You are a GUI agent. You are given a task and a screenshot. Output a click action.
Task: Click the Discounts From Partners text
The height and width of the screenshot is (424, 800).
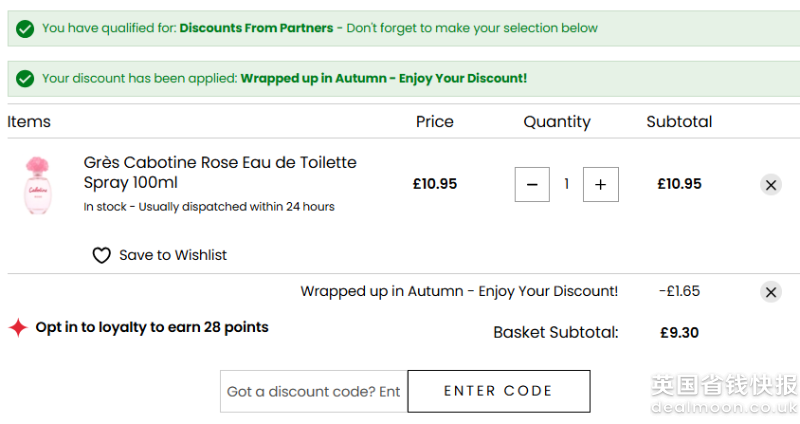(x=256, y=28)
